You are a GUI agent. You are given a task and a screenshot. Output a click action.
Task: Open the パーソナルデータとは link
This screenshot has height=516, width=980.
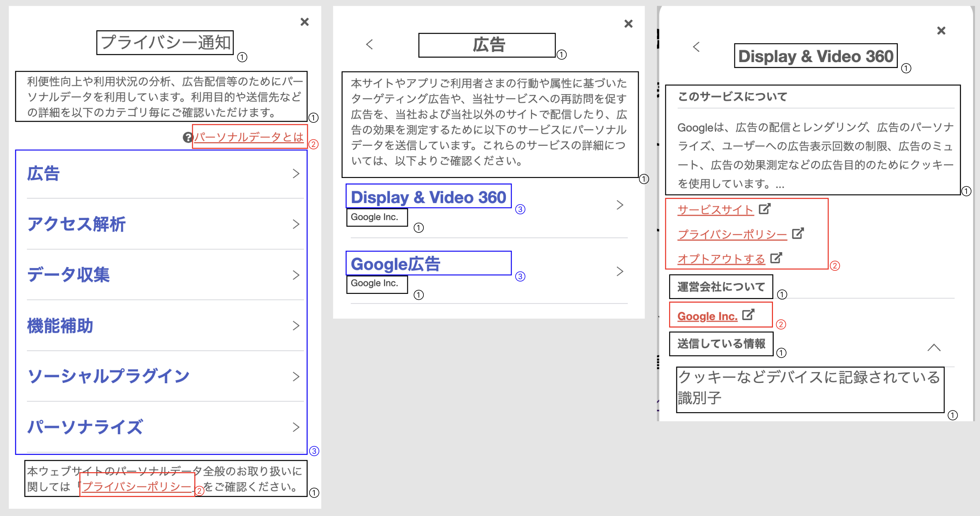249,138
